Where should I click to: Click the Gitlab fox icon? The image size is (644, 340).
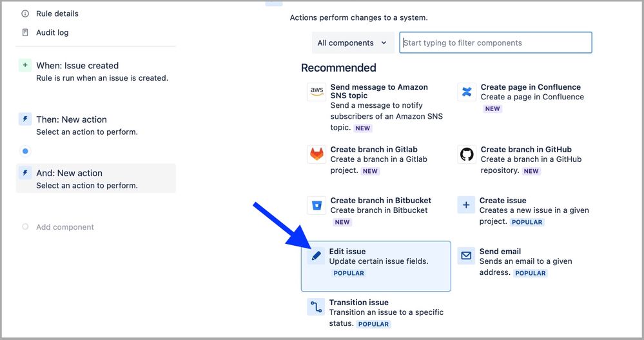[x=317, y=154]
